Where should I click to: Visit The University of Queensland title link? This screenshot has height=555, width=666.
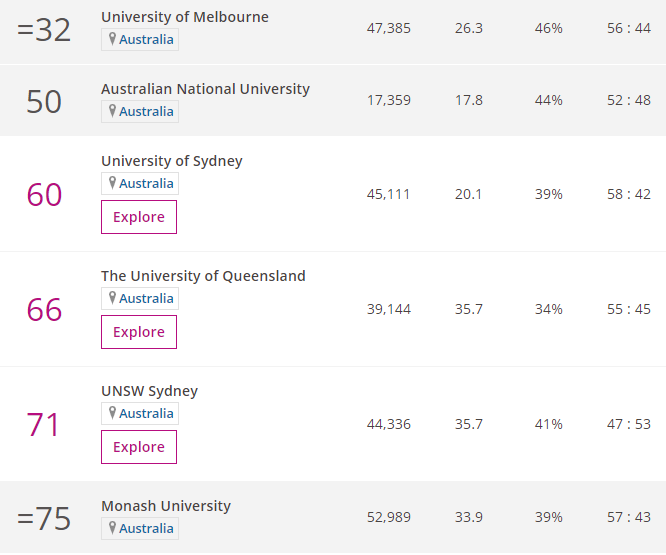coord(203,276)
